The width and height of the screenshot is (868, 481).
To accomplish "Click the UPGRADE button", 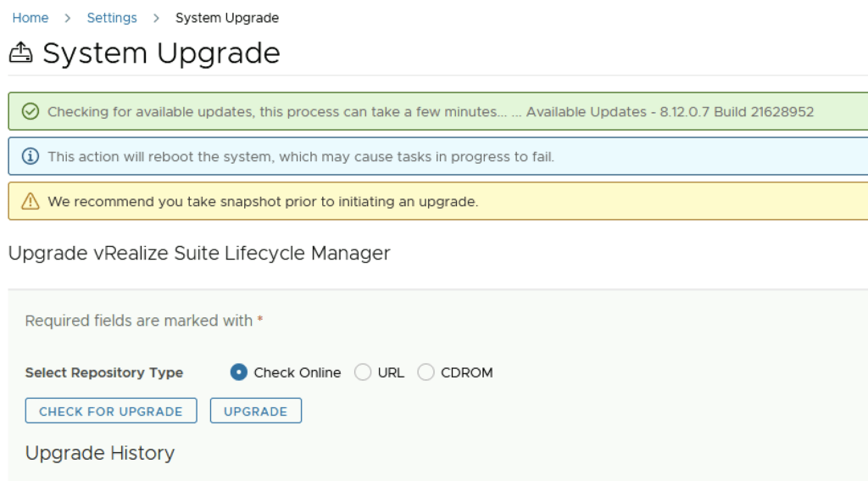I will 256,411.
